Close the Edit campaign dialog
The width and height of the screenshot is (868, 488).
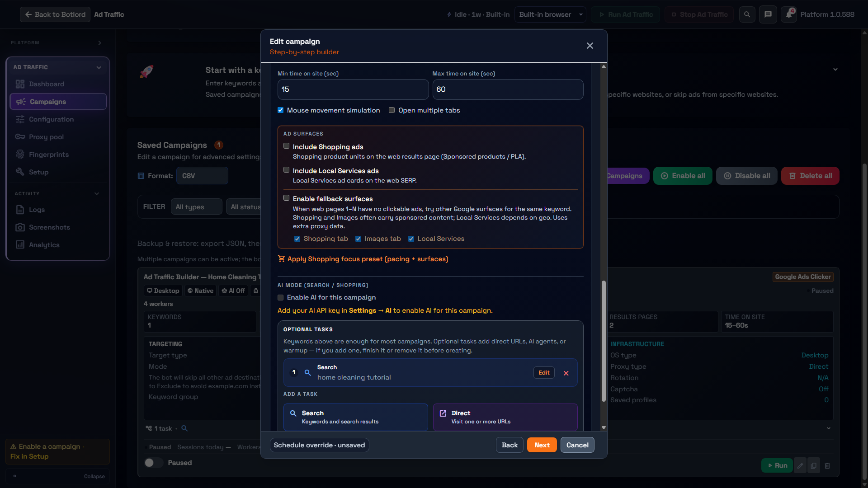tap(590, 46)
